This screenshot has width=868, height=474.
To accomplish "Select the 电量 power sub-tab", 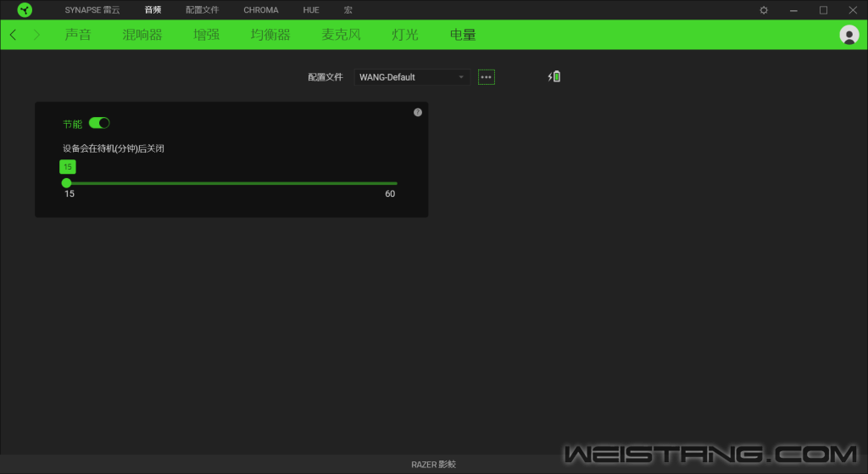I will (x=463, y=35).
